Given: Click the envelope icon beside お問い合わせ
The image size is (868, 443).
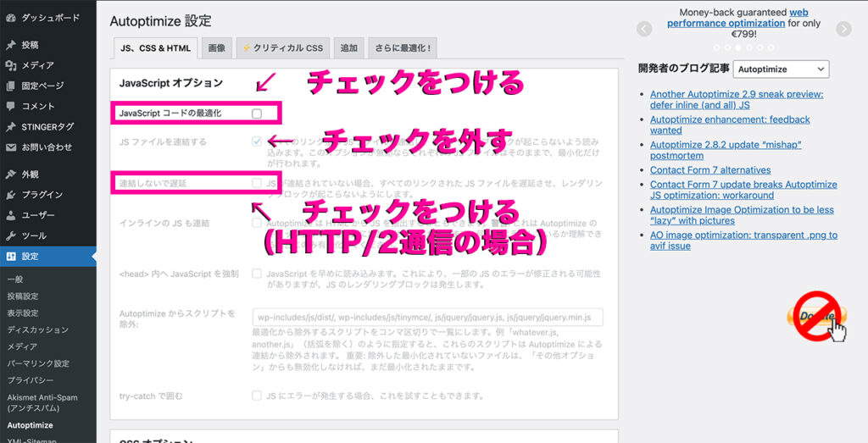Looking at the screenshot, I should click(10, 147).
